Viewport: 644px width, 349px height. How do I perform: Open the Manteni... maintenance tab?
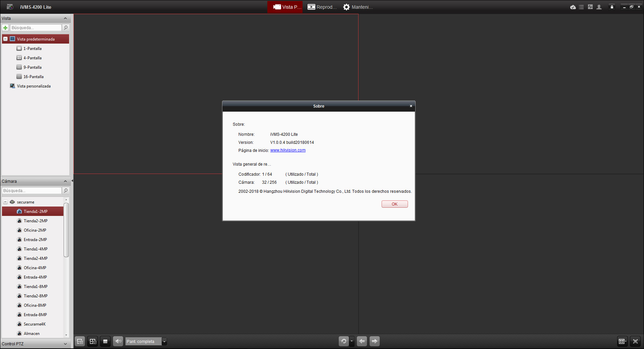coord(358,7)
